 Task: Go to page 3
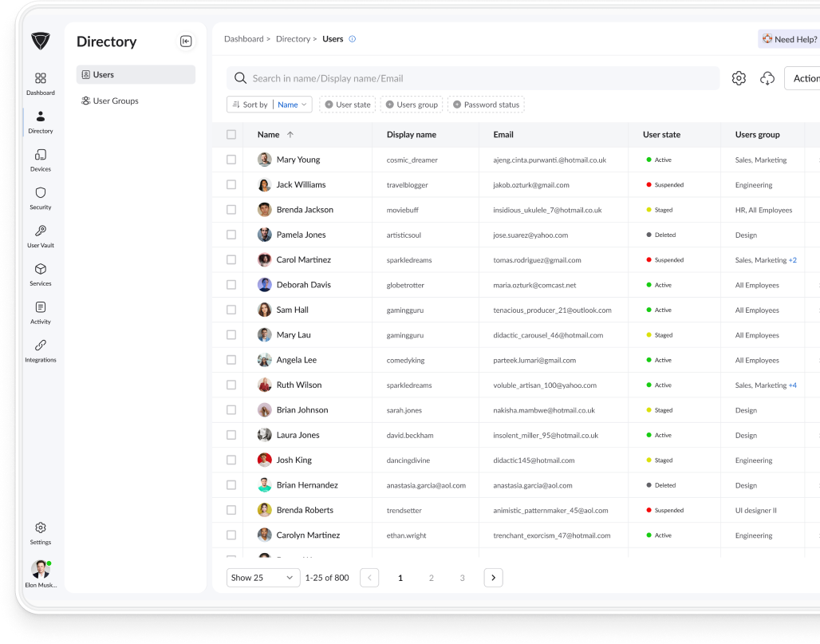coord(463,578)
